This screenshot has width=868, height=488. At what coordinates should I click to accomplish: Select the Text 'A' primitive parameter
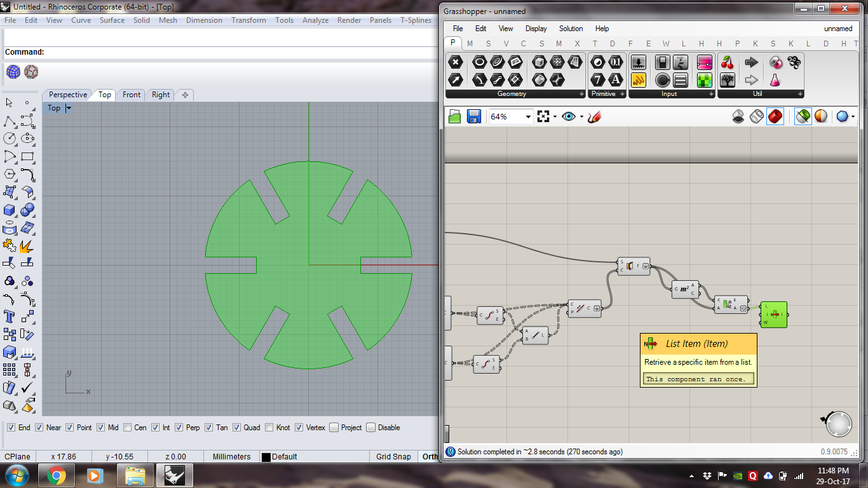[x=615, y=79]
